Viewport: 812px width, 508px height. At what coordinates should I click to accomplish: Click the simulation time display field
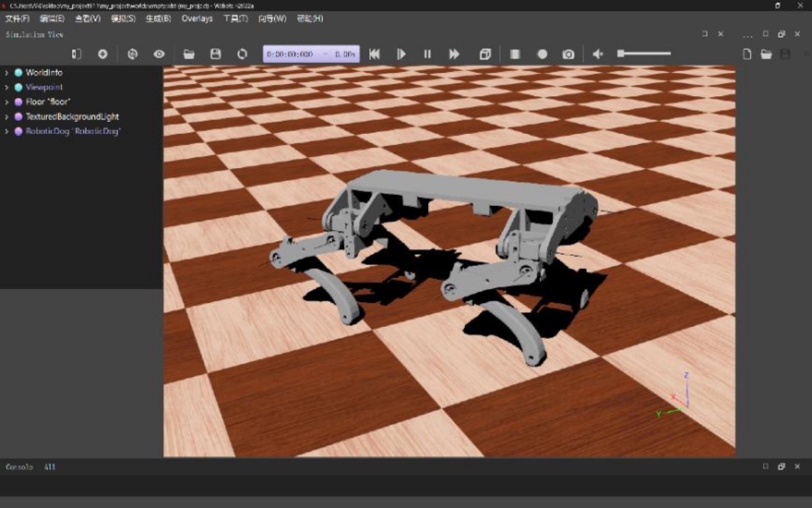pos(311,54)
